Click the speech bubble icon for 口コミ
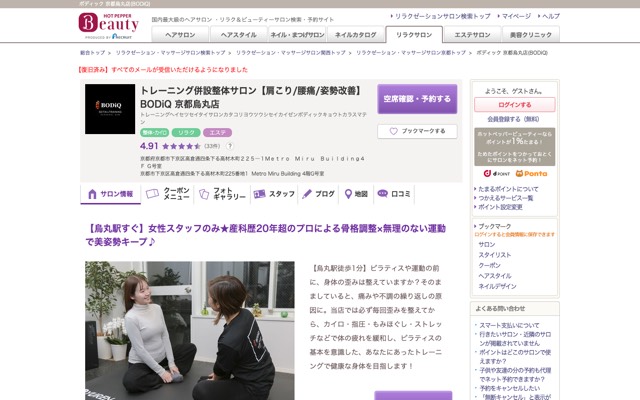 pyautogui.click(x=382, y=193)
